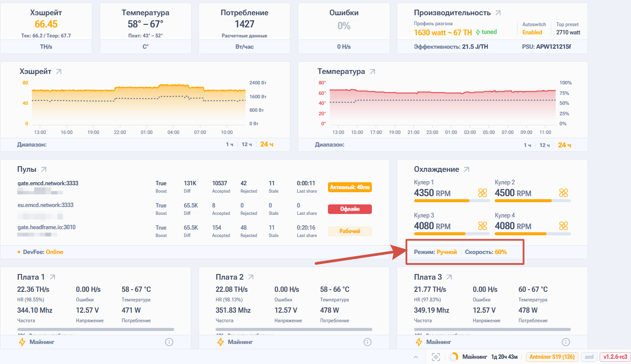
Task: Click the mining spinner icon in status bar
Action: coord(453,357)
